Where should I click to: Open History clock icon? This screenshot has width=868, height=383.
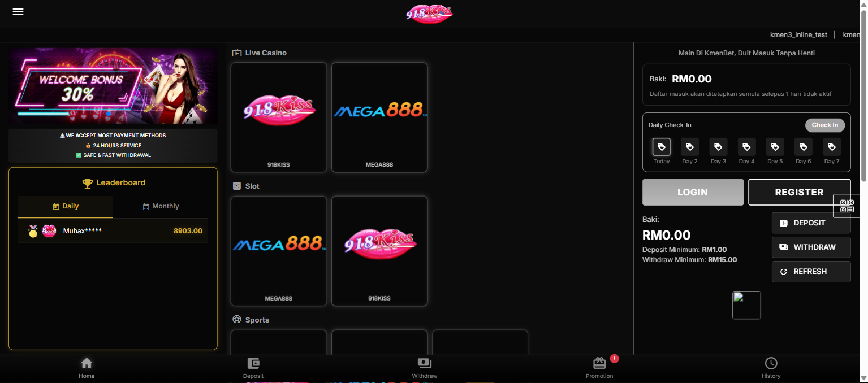click(x=771, y=363)
